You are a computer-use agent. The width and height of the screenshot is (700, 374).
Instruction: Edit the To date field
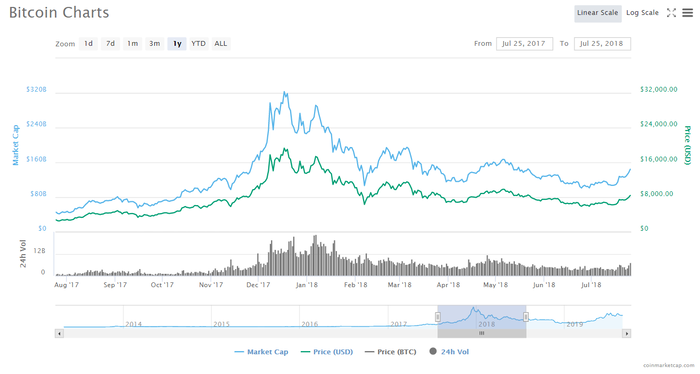602,44
